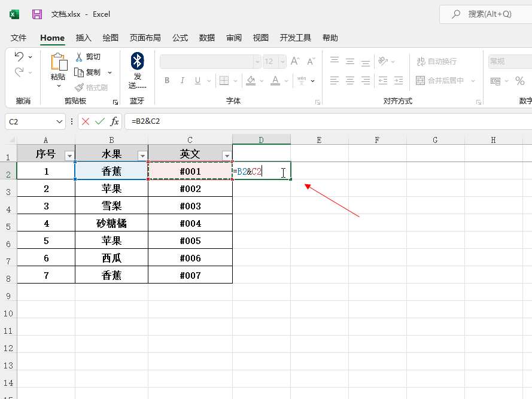Expand the Name Box dropdown arrow
The height and width of the screenshot is (399, 532).
(x=59, y=121)
